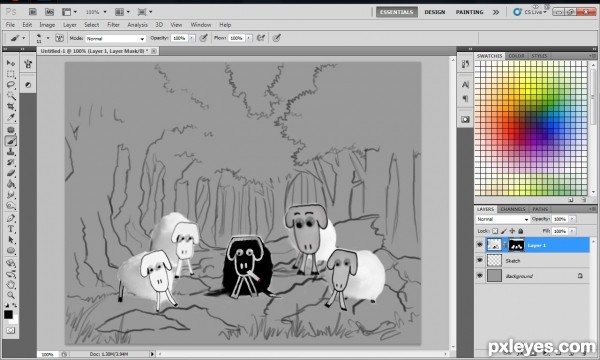This screenshot has height=360, width=600.
Task: Launch Mini Bridge from application bar
Action: tap(50, 12)
